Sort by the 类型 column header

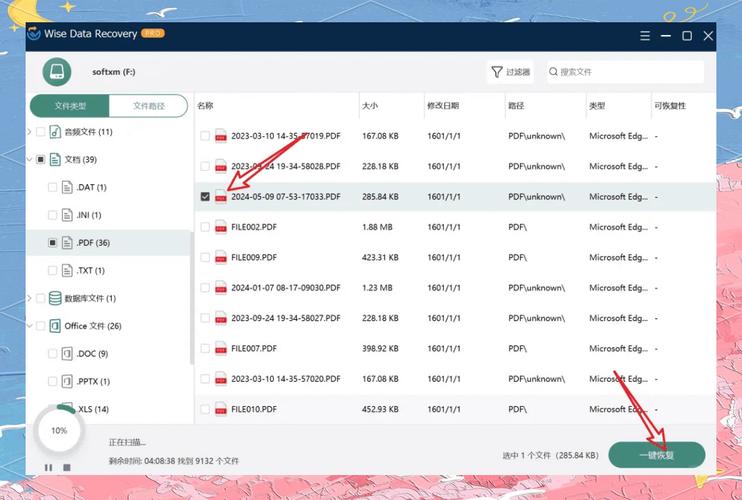597,105
